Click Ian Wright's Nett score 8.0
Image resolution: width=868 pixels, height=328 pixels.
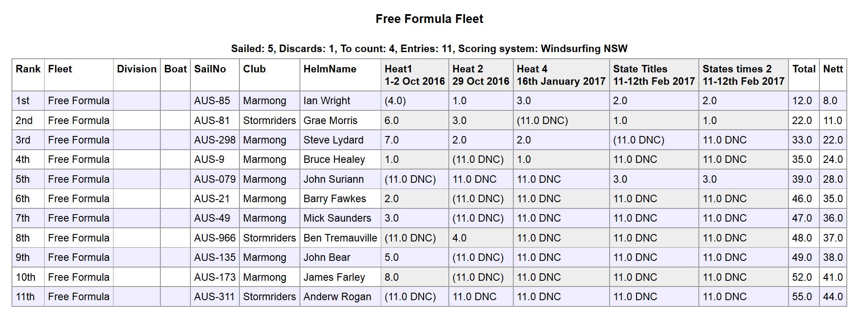tap(830, 101)
